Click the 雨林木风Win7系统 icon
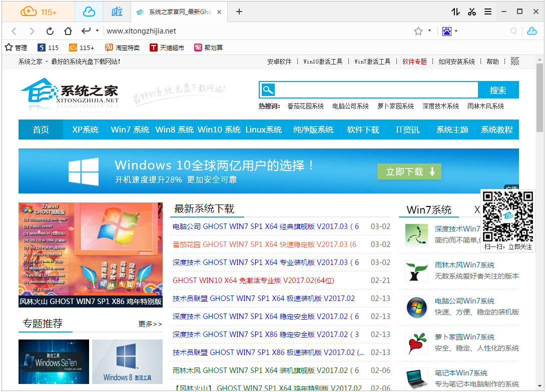Image resolution: width=546 pixels, height=392 pixels. 416,271
